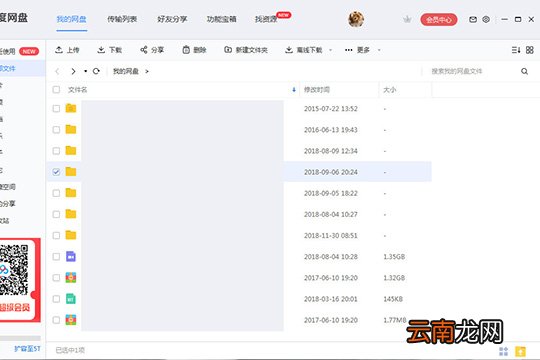This screenshot has width=540, height=360.
Task: Click the archive file icon sized 1.77MB
Action: [x=71, y=320]
